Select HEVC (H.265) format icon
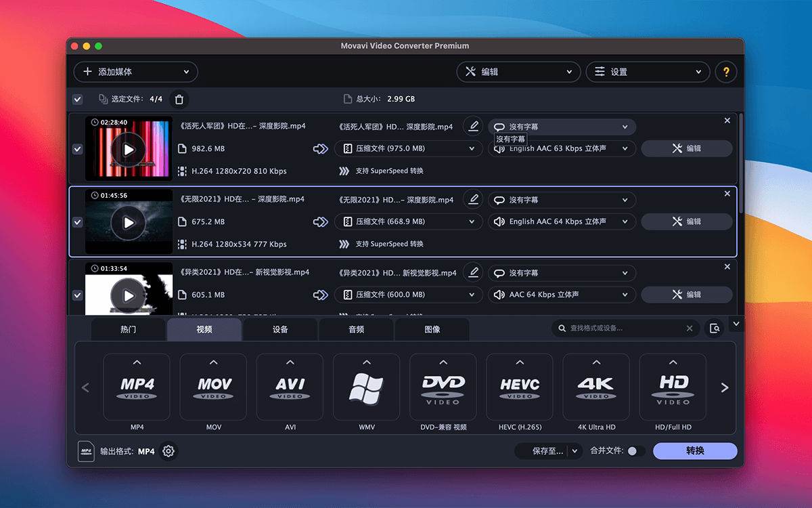812x508 pixels. (x=520, y=387)
